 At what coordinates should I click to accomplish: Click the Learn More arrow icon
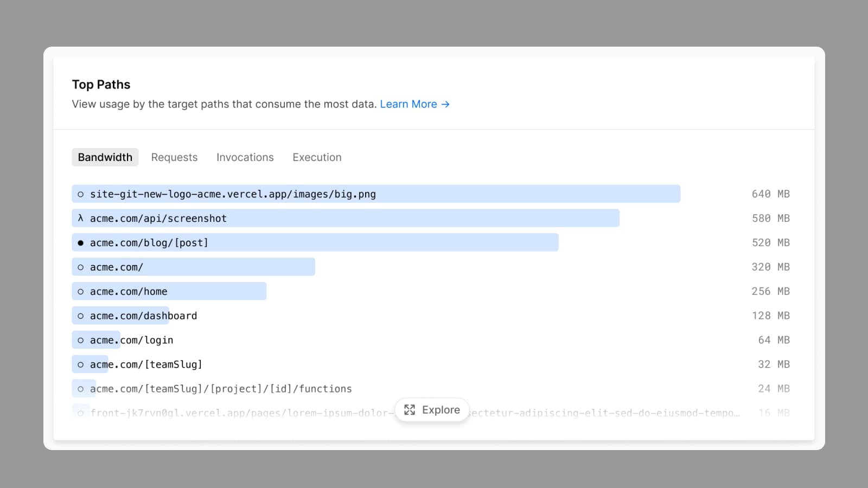coord(445,104)
